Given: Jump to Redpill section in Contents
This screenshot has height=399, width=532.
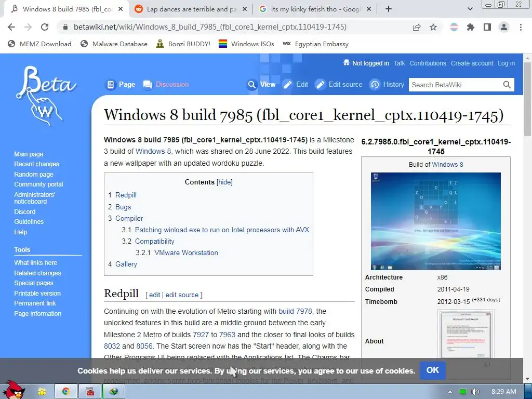Looking at the screenshot, I should coord(126,195).
